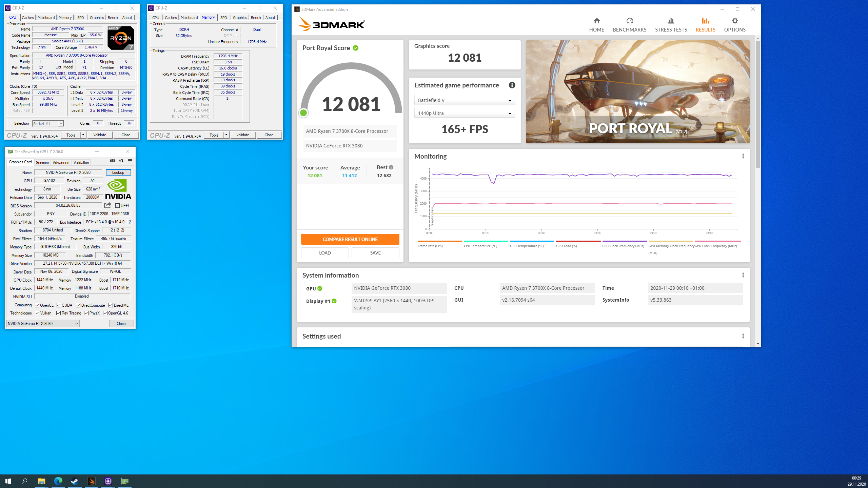The image size is (868, 488).
Task: Toggle the DirectCompute checkbox
Action: 78,305
